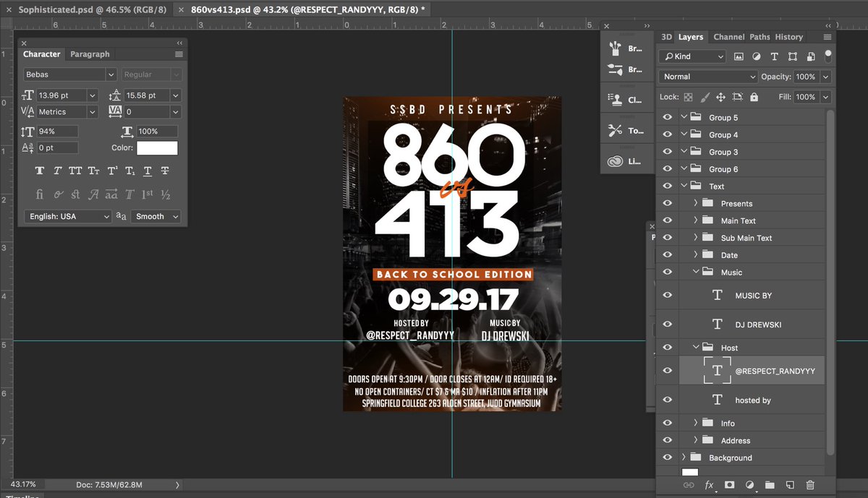Switch to the Paragraph tab

coord(90,54)
